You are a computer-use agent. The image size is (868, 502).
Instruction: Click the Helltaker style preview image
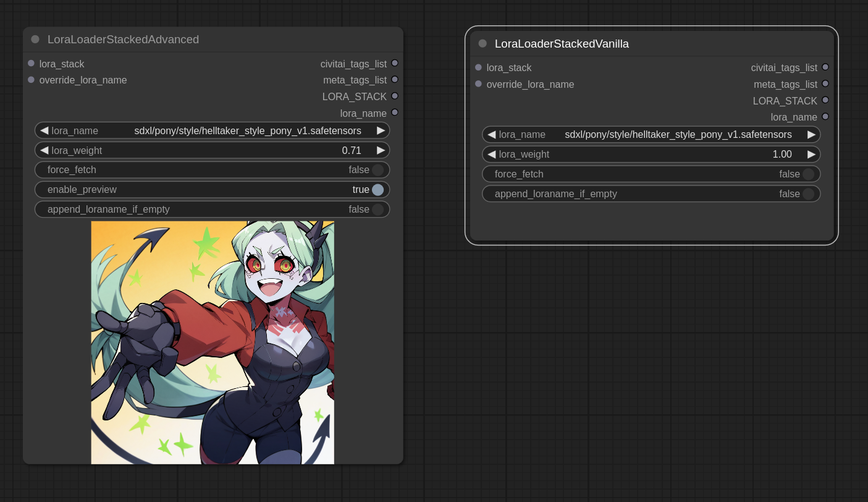(213, 342)
